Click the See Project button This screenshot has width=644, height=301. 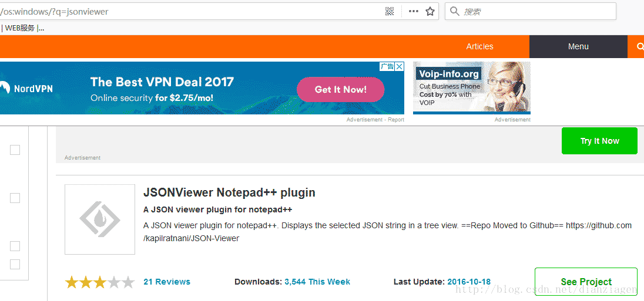point(586,282)
